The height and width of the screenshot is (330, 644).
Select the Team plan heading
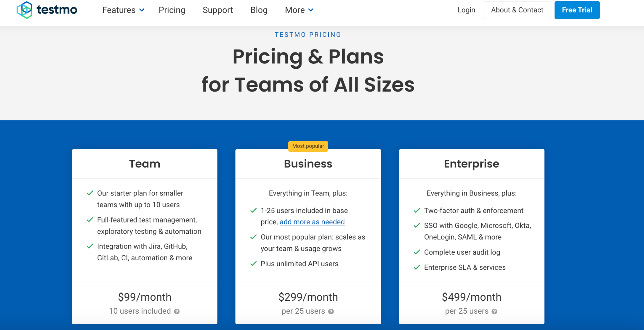point(145,164)
